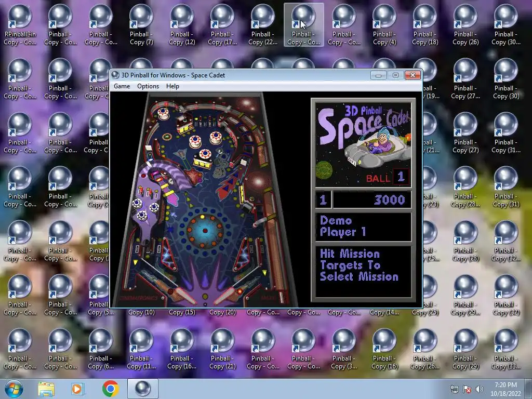Close the 3D Pinball window

click(x=413, y=75)
